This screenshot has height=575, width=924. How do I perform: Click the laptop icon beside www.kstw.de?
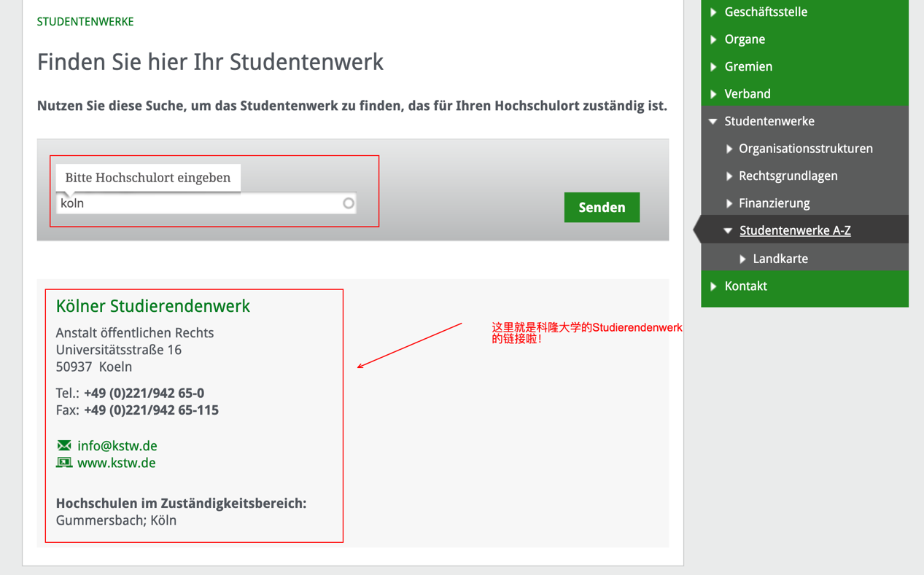click(64, 463)
